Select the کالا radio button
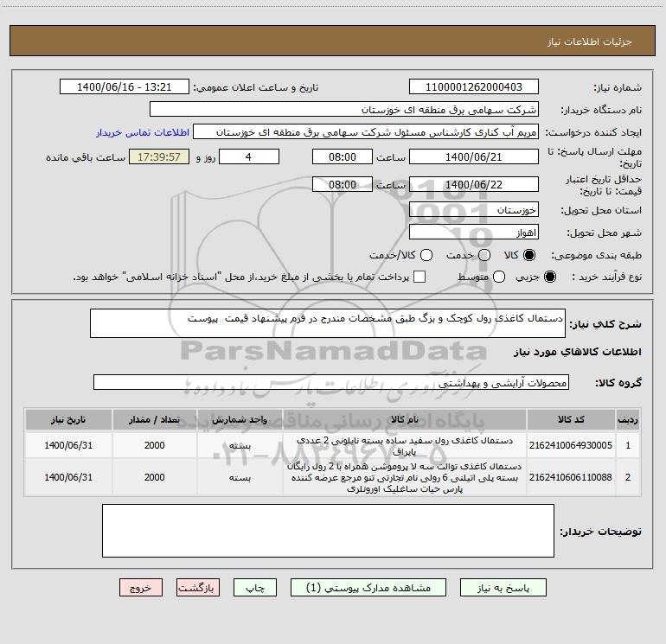The width and height of the screenshot is (666, 644). click(529, 255)
